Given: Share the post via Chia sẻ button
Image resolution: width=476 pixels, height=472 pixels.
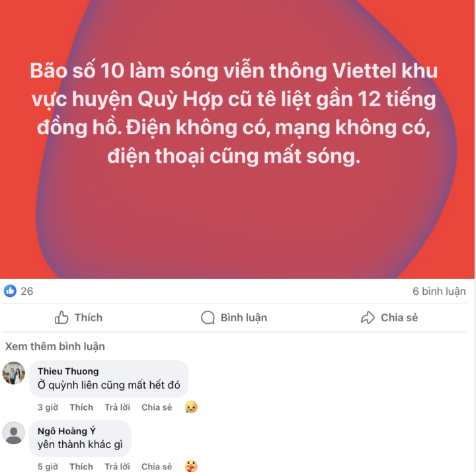Looking at the screenshot, I should coord(389,317).
